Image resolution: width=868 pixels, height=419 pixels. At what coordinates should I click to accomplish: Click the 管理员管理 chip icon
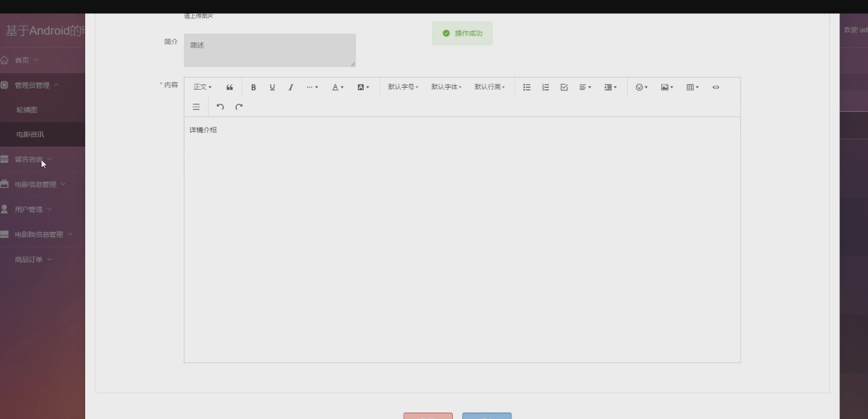click(x=4, y=85)
